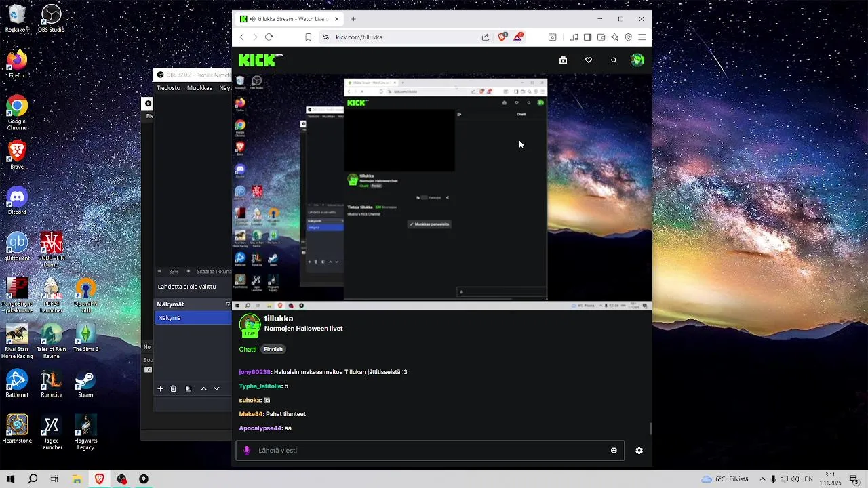Move OBS scene down
Screen dimensions: 868x488
217,389
